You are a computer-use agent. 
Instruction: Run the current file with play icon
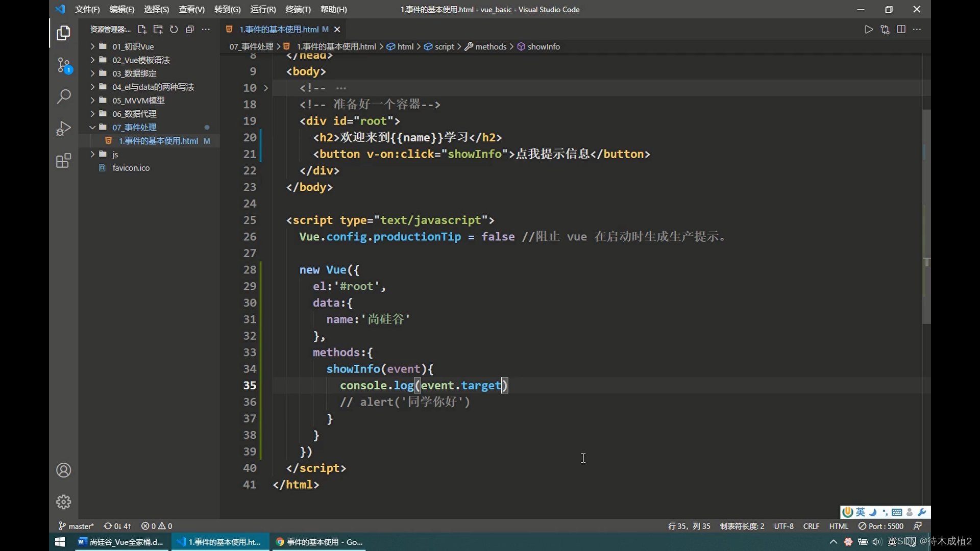868,29
